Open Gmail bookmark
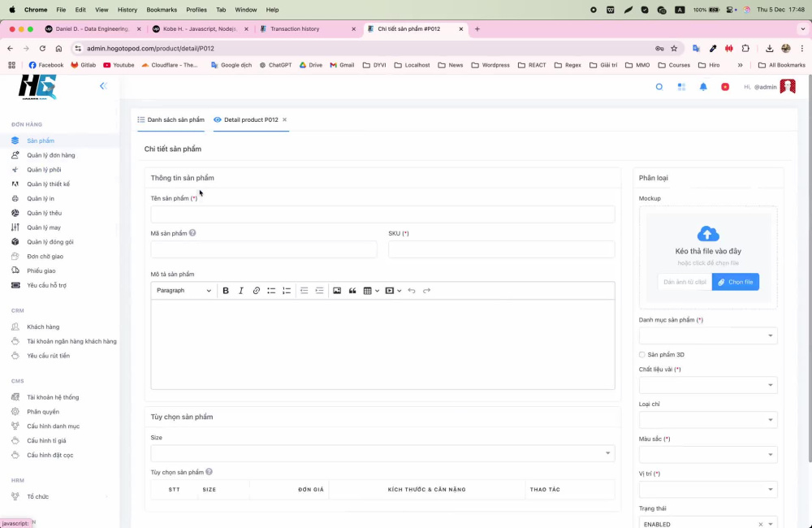Viewport: 812px width, 528px height. (342, 65)
